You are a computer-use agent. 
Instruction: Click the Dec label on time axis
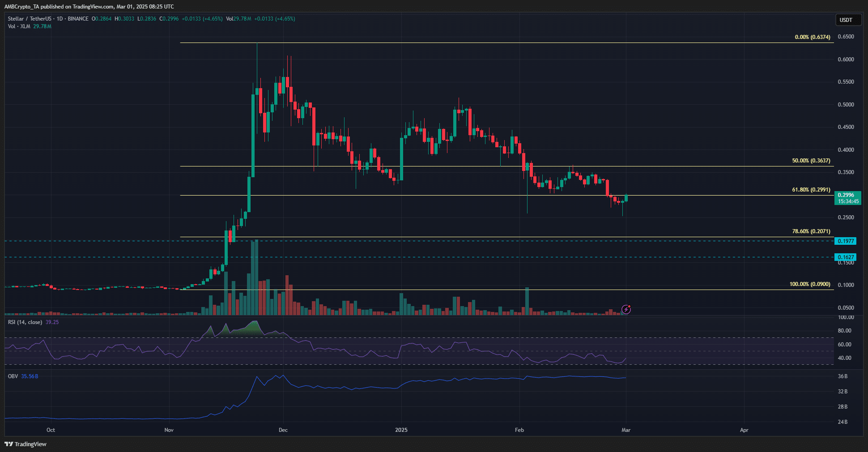283,430
